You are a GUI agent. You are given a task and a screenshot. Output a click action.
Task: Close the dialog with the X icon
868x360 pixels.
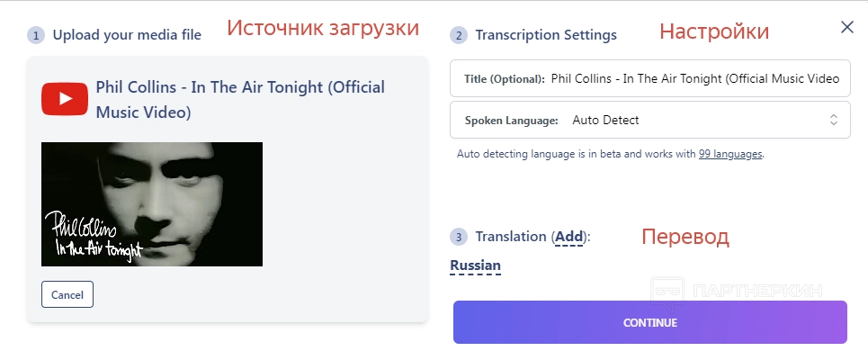point(846,27)
